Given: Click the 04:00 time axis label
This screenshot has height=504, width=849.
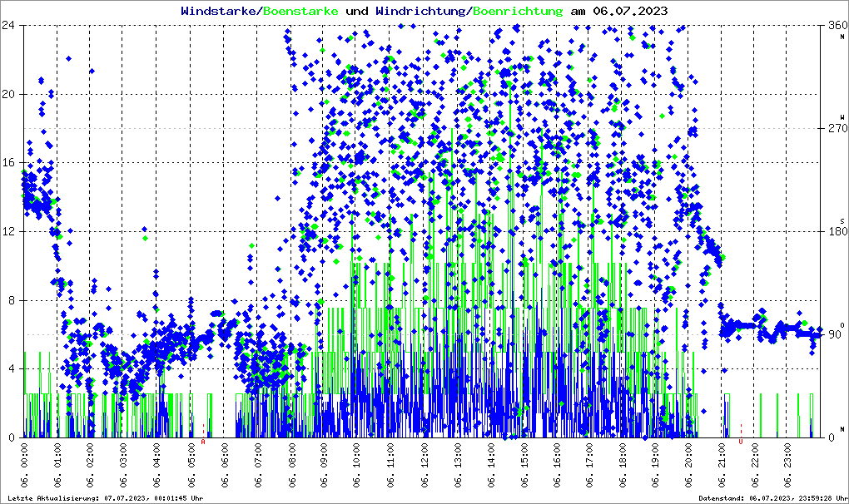Looking at the screenshot, I should pos(157,465).
